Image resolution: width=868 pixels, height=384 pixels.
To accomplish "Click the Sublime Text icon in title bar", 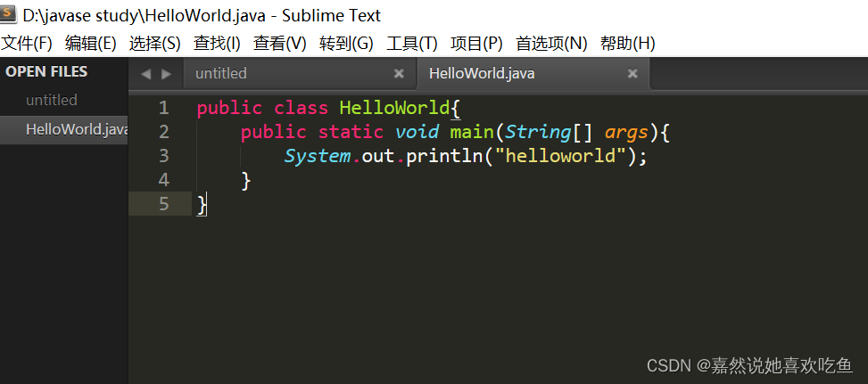I will pos(9,15).
